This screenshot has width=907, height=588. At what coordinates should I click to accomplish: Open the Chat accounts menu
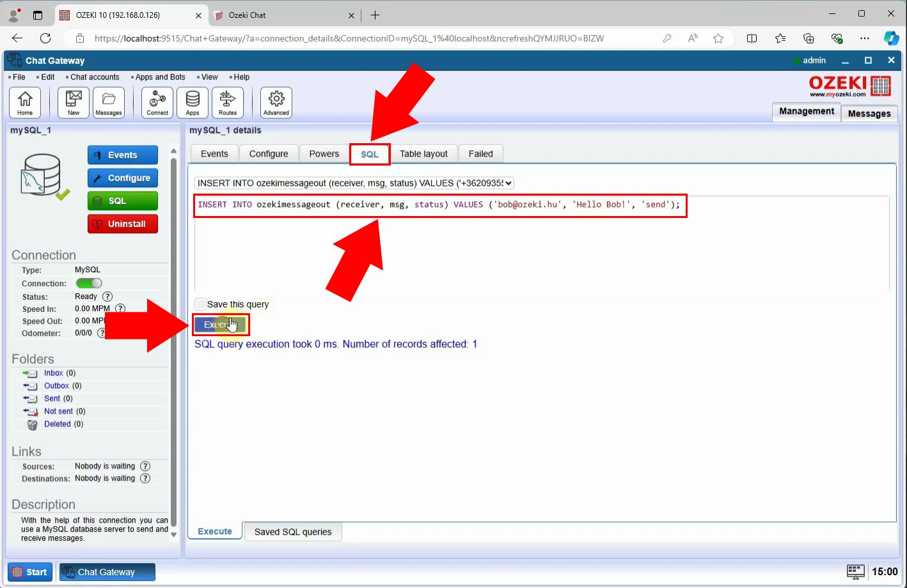click(95, 77)
